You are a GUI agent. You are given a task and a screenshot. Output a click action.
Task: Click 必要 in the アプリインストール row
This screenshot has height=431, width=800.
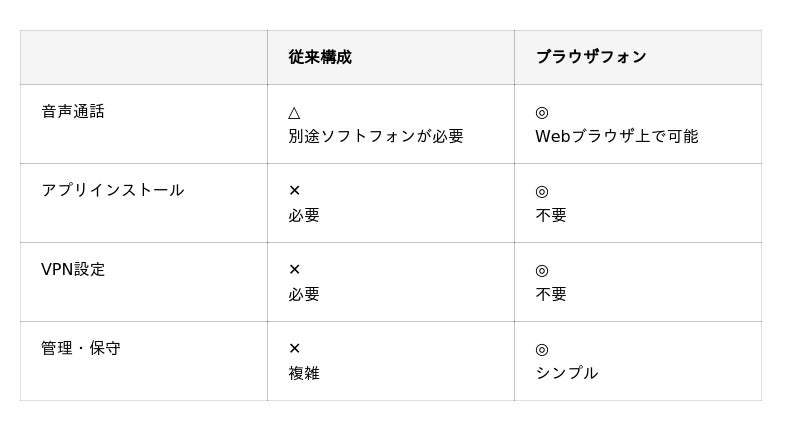tap(304, 215)
